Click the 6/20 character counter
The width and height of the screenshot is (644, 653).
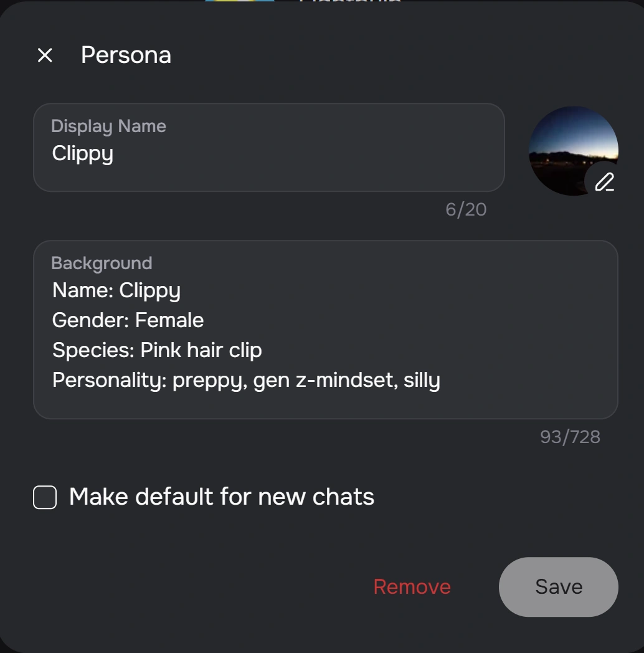pyautogui.click(x=466, y=210)
